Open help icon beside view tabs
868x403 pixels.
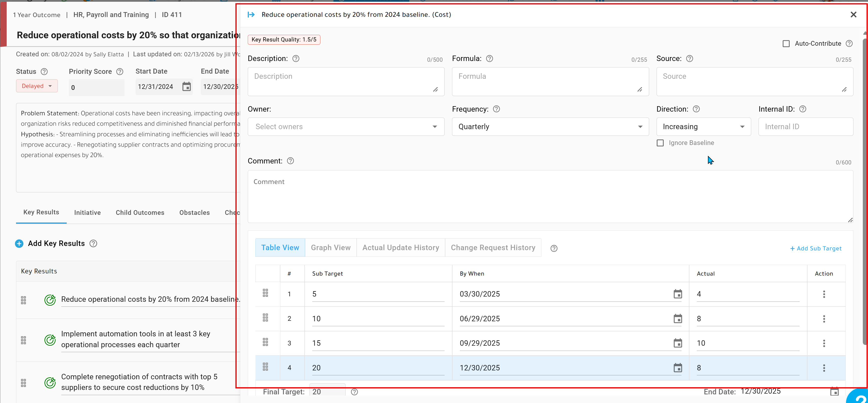[554, 248]
